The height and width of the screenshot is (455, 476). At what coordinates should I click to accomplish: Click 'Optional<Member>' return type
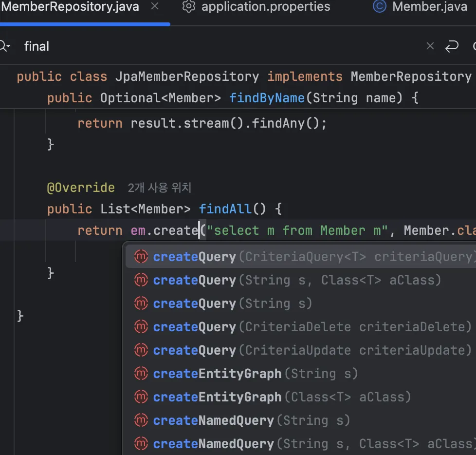[x=161, y=98]
